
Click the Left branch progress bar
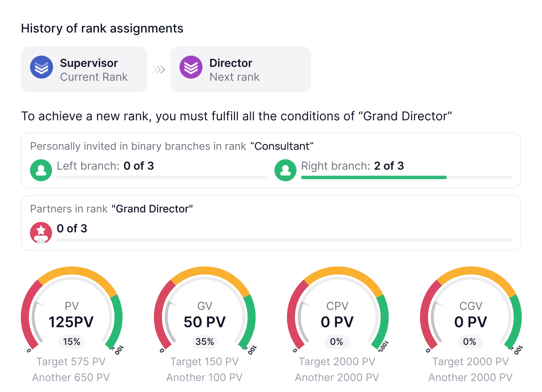click(x=162, y=177)
